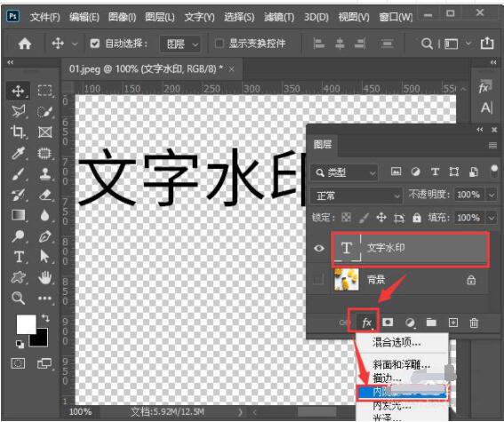
Task: Lock all layer attributes
Action: [x=417, y=218]
